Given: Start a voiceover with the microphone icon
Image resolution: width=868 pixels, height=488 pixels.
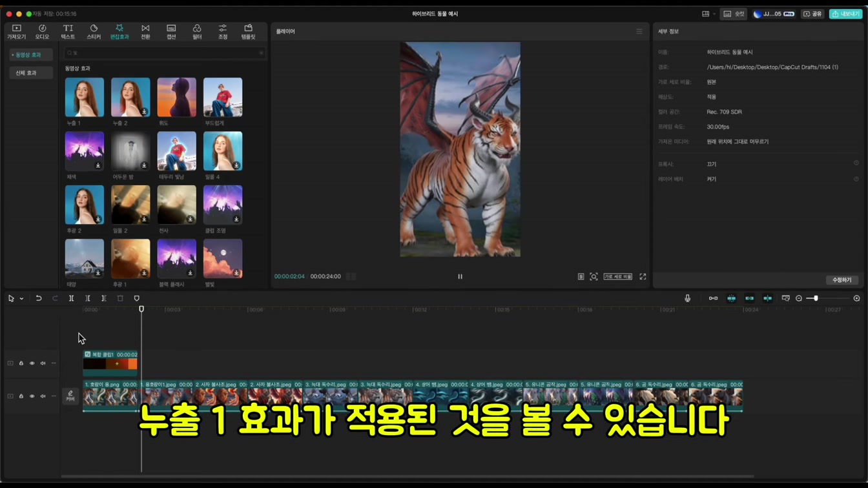Looking at the screenshot, I should pos(687,298).
